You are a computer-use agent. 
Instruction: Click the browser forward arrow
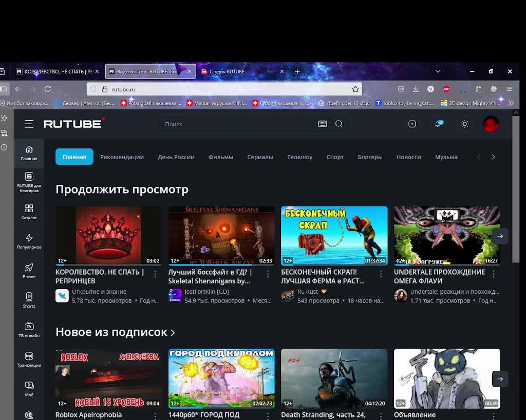tap(32, 89)
